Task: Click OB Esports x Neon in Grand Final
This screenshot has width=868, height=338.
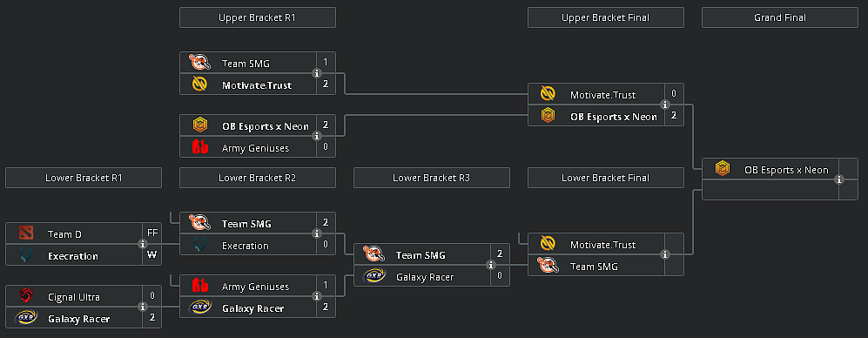Action: [x=786, y=170]
